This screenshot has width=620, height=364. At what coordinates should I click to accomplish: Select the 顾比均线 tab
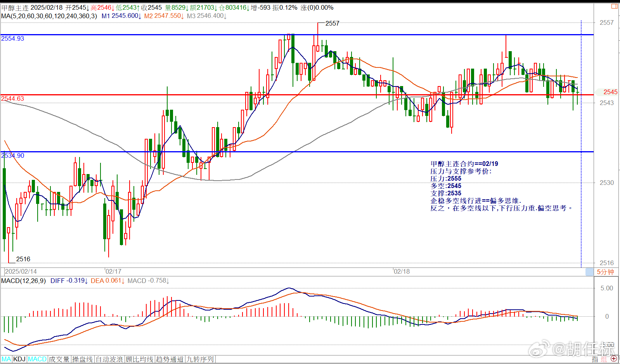140,359
